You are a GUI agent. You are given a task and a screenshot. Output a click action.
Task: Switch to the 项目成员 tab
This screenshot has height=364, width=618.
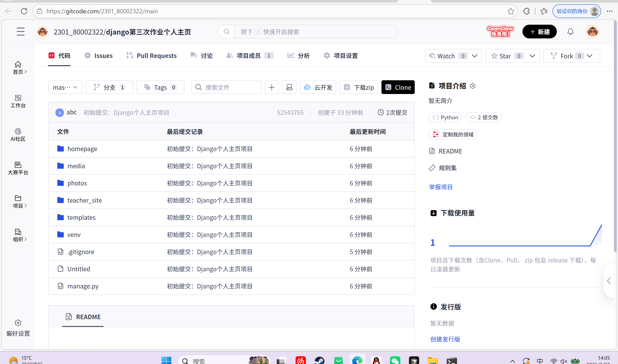[250, 56]
